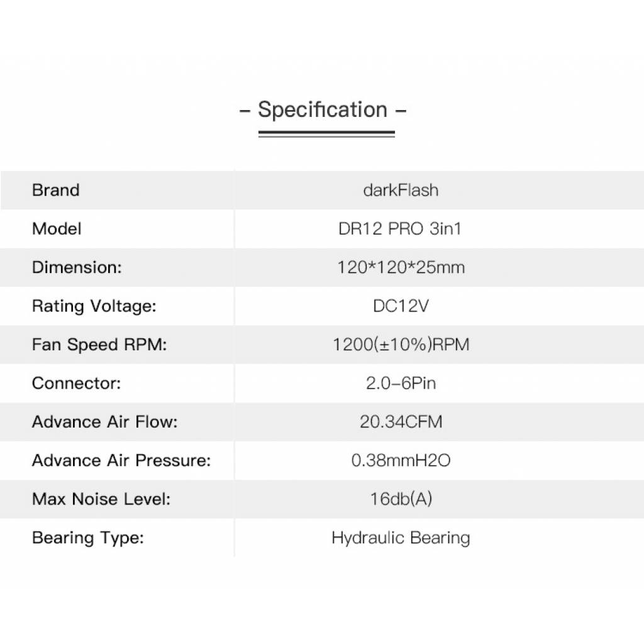Image resolution: width=644 pixels, height=644 pixels.
Task: Select the 2.0-6Pin connector value
Action: tap(401, 383)
